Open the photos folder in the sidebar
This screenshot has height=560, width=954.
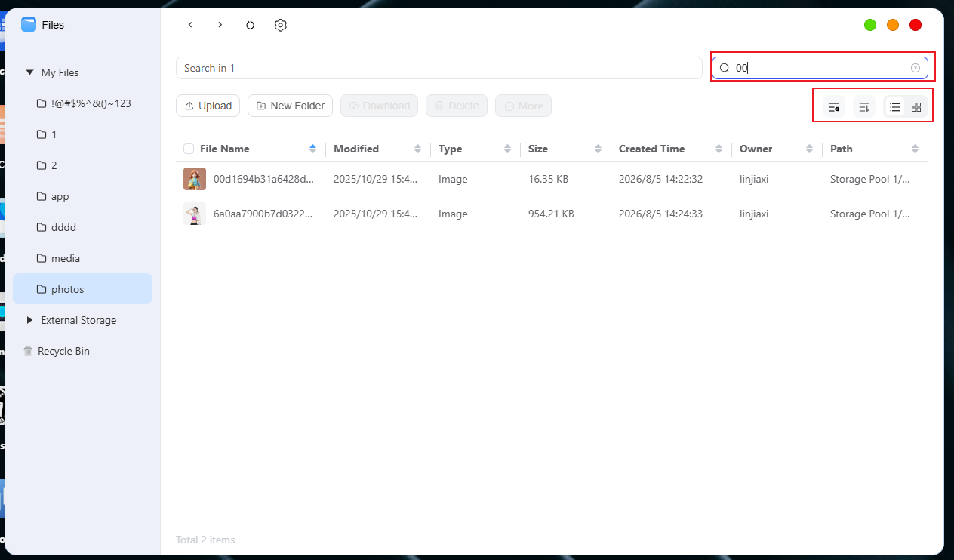[82, 289]
